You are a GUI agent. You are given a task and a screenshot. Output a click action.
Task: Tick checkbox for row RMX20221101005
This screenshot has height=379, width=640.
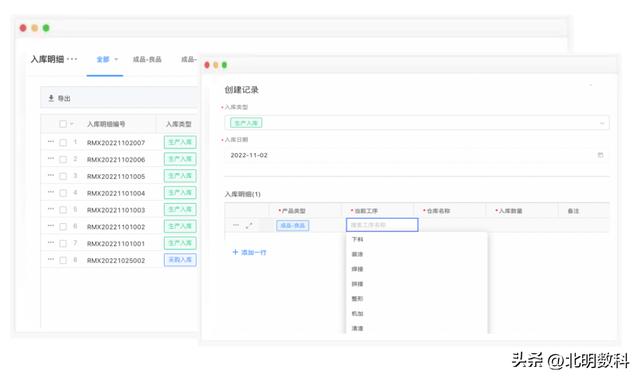pyautogui.click(x=63, y=176)
